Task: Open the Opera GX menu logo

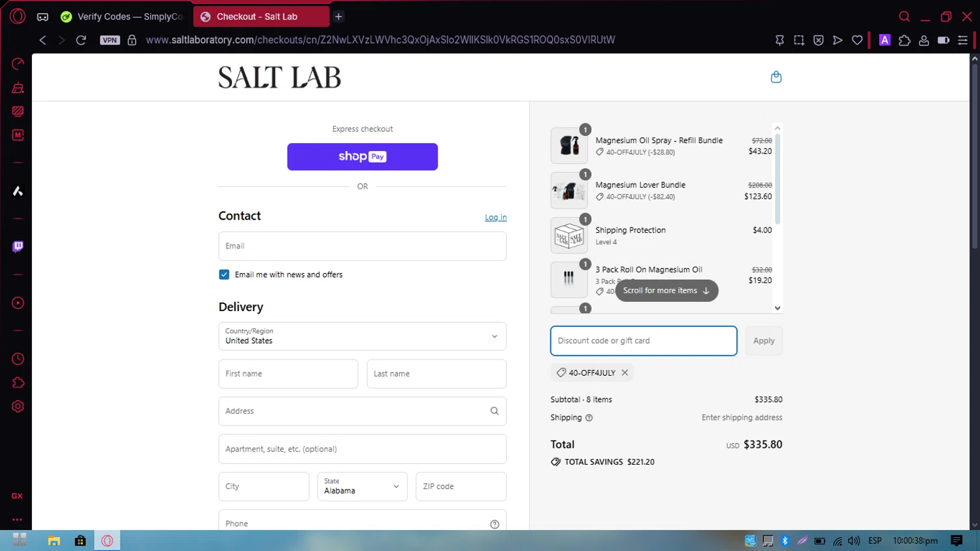Action: [18, 16]
